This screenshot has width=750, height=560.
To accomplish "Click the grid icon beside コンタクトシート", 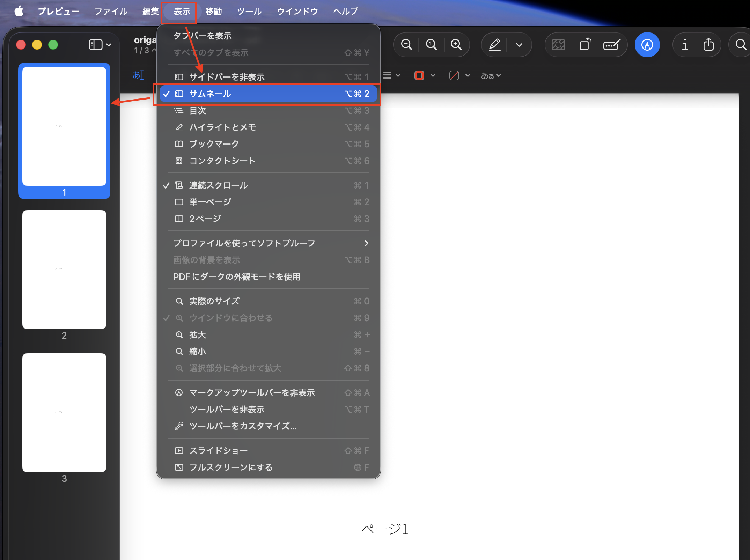I will 179,161.
